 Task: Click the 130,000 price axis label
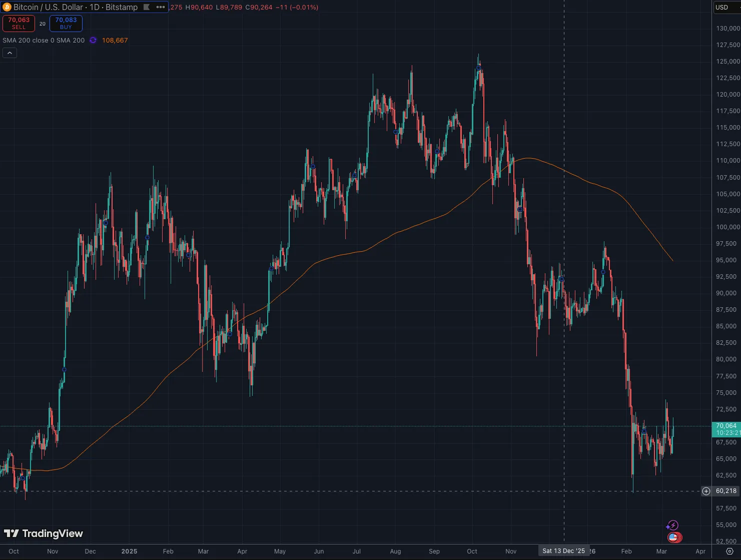[x=728, y=29]
